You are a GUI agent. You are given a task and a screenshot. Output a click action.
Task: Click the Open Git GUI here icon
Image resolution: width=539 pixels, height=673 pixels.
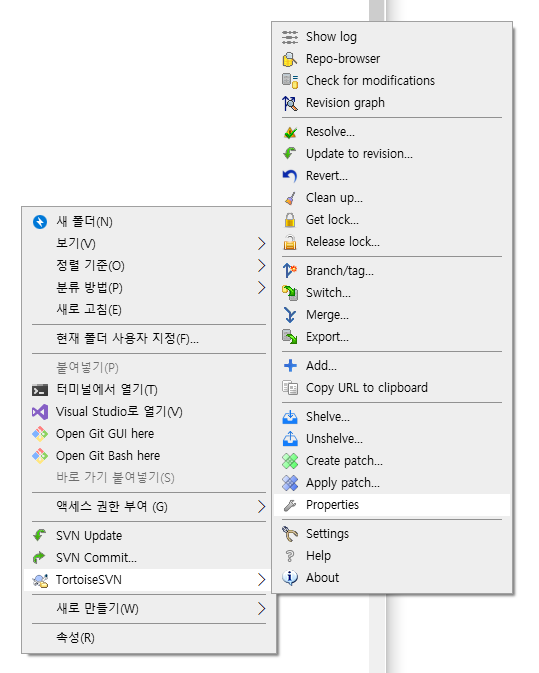pyautogui.click(x=40, y=434)
